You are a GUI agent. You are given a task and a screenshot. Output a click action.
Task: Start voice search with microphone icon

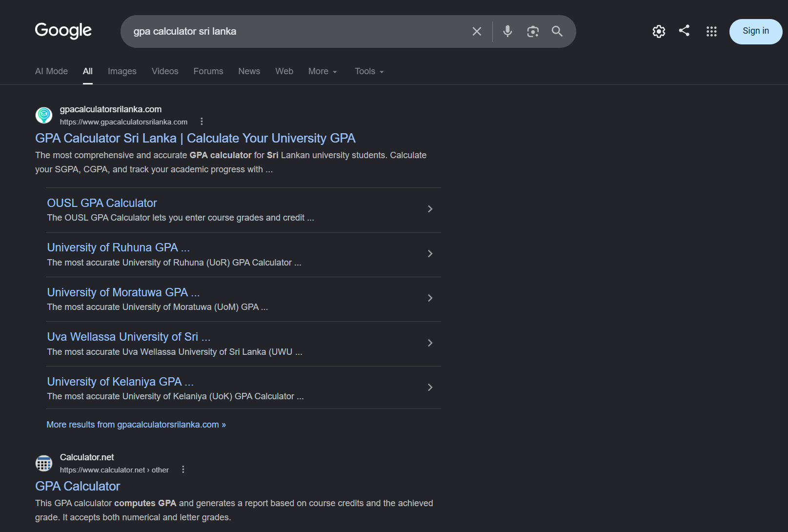coord(507,31)
